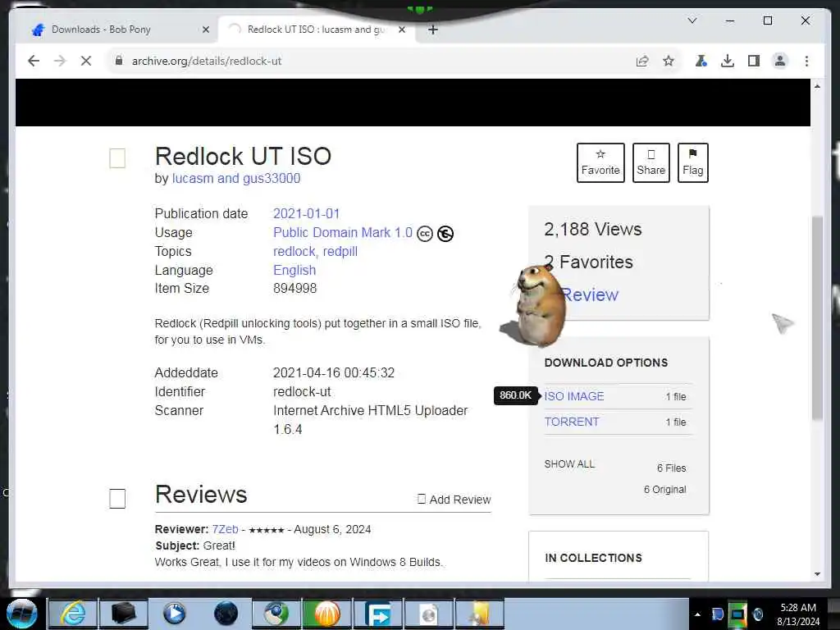Open the yellow folder taskbar icon

click(479, 614)
